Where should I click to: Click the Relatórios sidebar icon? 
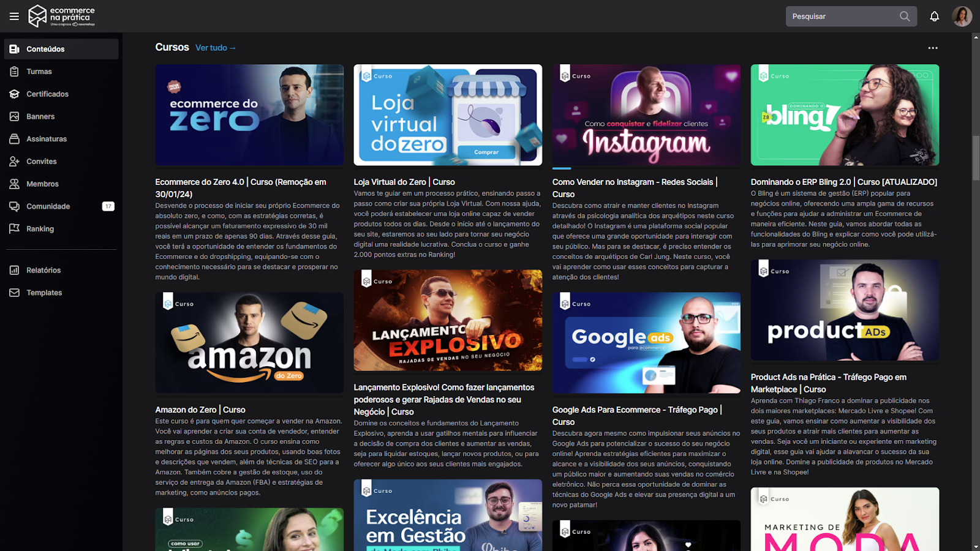click(x=15, y=270)
